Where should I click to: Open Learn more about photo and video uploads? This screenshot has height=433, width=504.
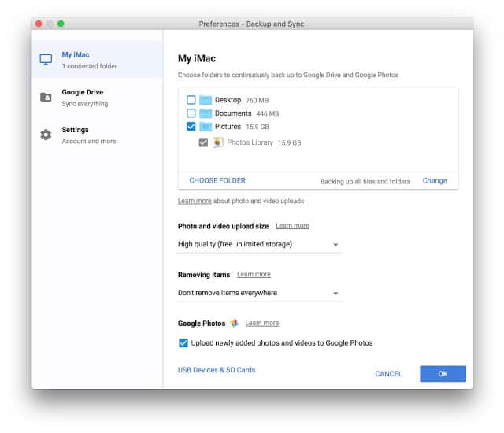coord(195,201)
